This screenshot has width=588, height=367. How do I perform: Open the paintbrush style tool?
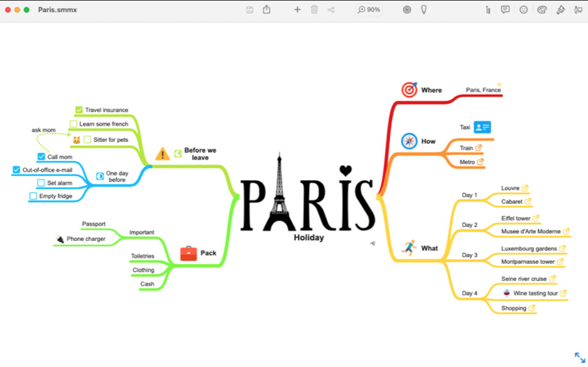(x=560, y=10)
